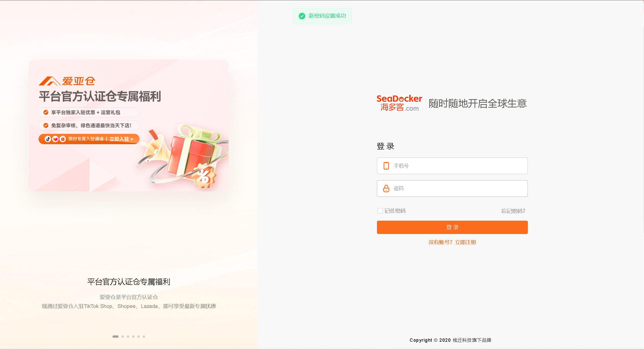Image resolution: width=644 pixels, height=349 pixels.
Task: Click the 立即入驻 orange banner button
Action: pyautogui.click(x=89, y=139)
